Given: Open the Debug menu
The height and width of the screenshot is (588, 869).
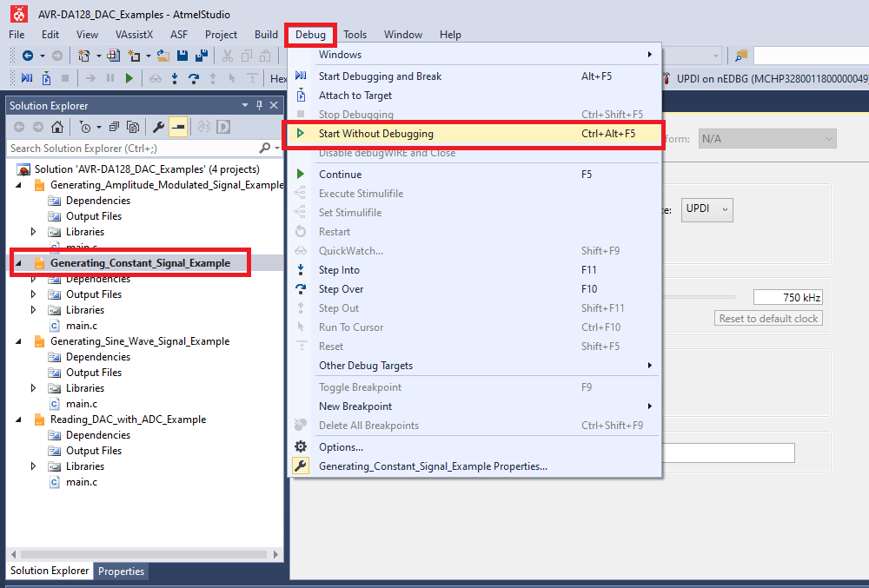Looking at the screenshot, I should pyautogui.click(x=310, y=35).
